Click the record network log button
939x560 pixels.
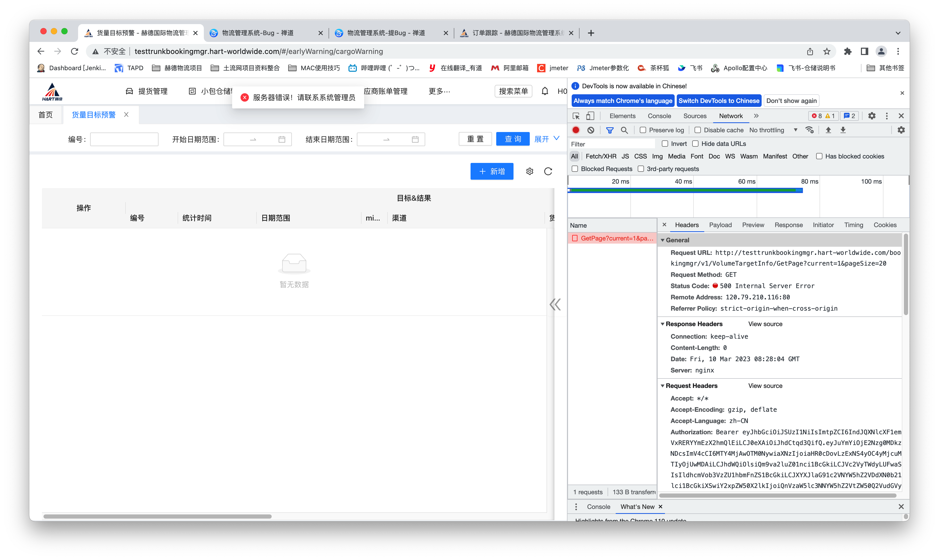[576, 130]
